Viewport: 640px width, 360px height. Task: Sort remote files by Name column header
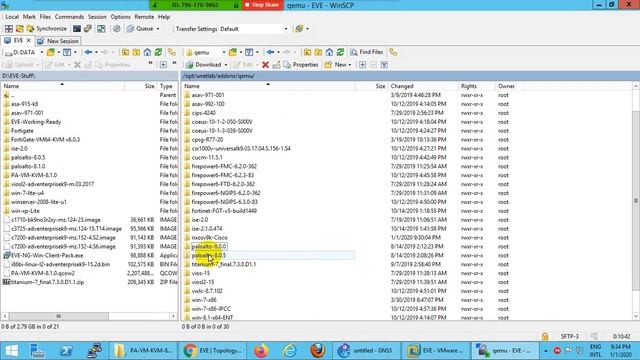tap(268, 86)
